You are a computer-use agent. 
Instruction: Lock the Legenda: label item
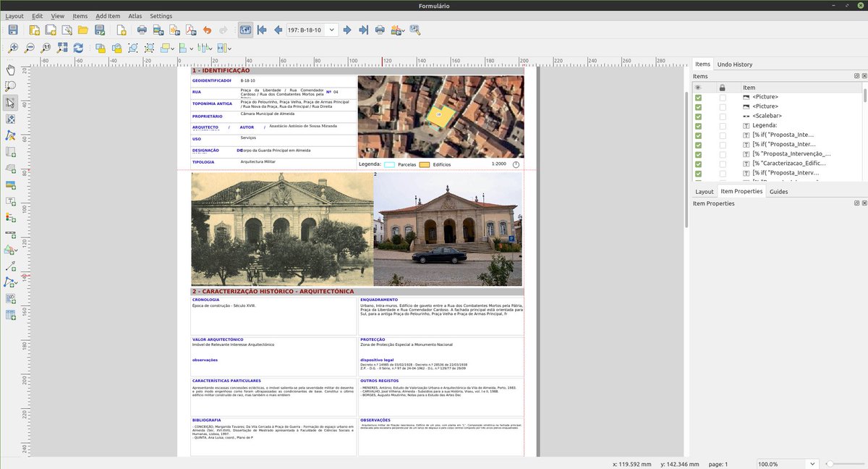[x=723, y=125]
